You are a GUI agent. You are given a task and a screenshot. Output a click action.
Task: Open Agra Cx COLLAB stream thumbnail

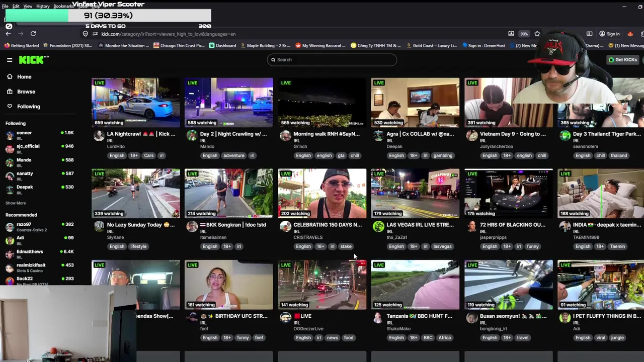pyautogui.click(x=415, y=102)
